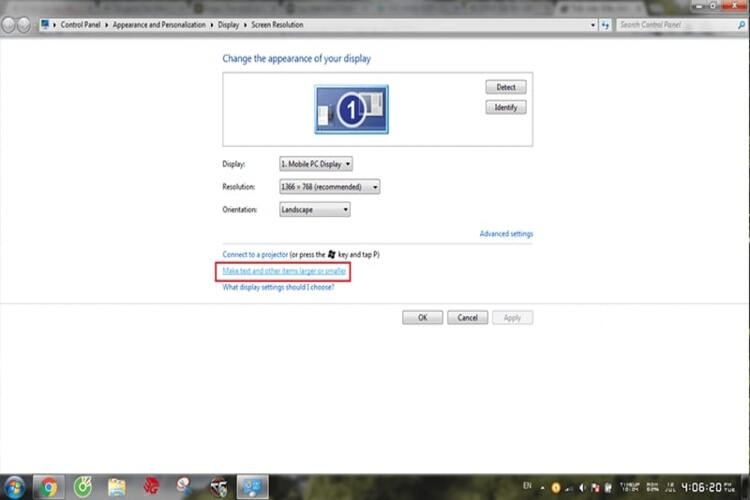Click the monitor 1 display thumbnail

(351, 110)
